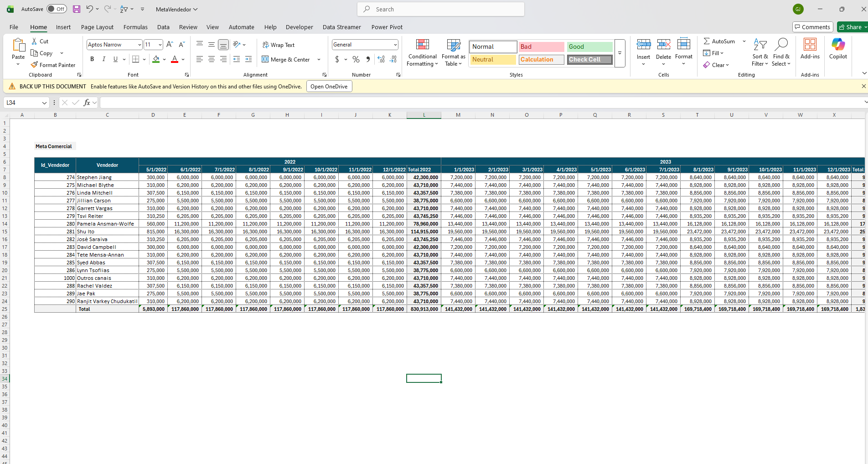The image size is (868, 464).
Task: Toggle the AutoSave switch
Action: [57, 9]
